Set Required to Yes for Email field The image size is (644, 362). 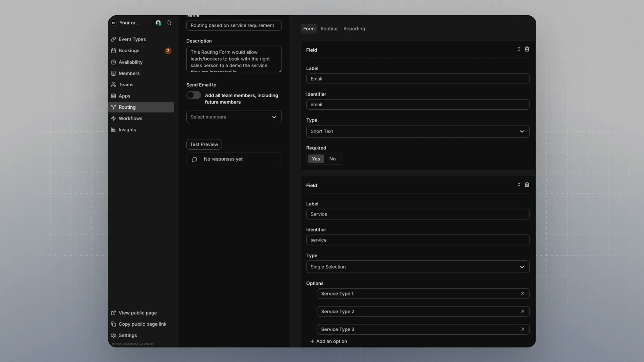click(316, 159)
